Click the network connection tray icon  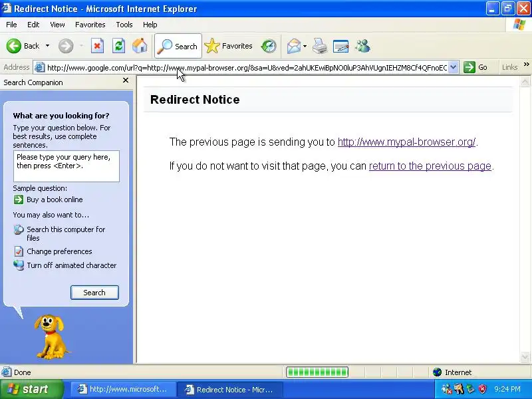[446, 389]
